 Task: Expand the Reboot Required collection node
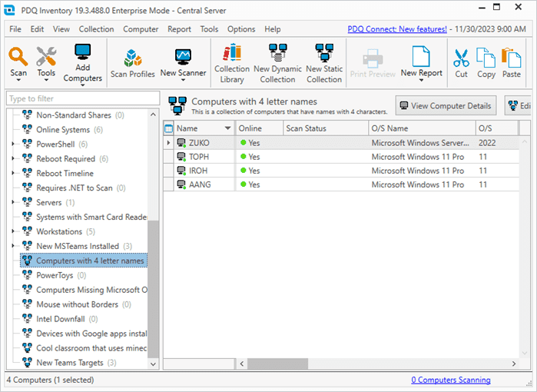[13, 158]
